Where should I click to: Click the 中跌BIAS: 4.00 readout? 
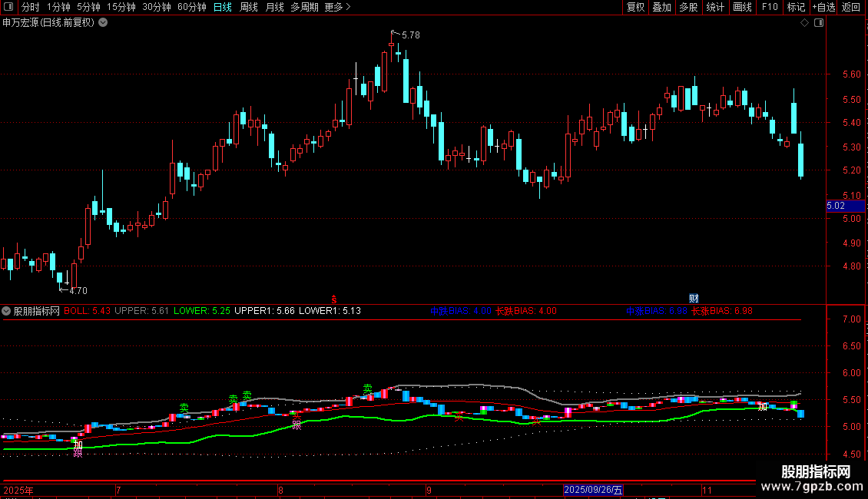[461, 311]
